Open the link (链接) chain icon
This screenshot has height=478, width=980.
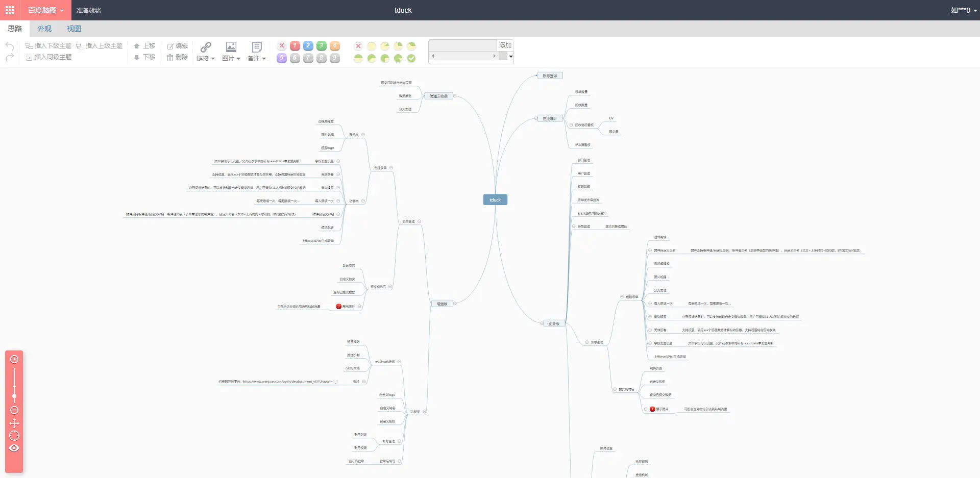click(206, 47)
